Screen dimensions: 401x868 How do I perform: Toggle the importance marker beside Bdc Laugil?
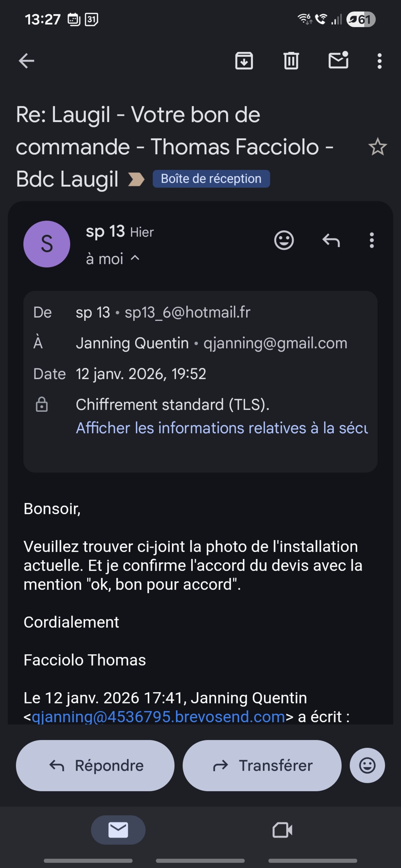[x=136, y=179]
